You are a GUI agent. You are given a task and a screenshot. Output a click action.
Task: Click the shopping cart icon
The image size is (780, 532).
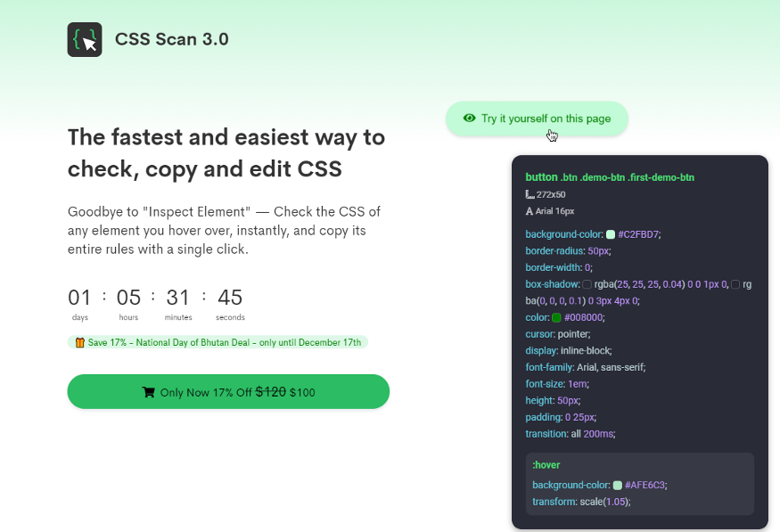[x=148, y=392]
